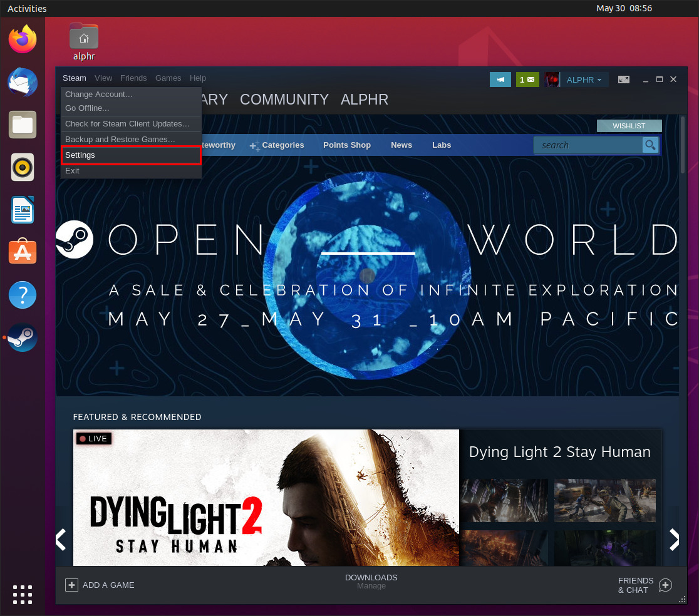Viewport: 699px width, 616px height.
Task: View the purple-lit Dying Light 2 screenshot
Action: point(605,548)
